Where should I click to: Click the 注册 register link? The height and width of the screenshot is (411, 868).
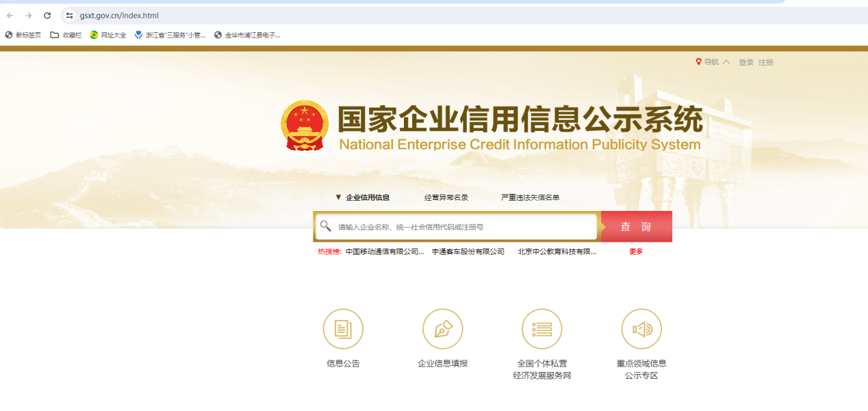click(766, 62)
